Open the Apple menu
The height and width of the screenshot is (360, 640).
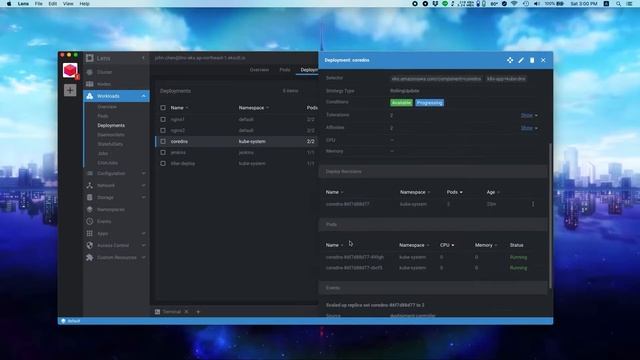(x=9, y=4)
